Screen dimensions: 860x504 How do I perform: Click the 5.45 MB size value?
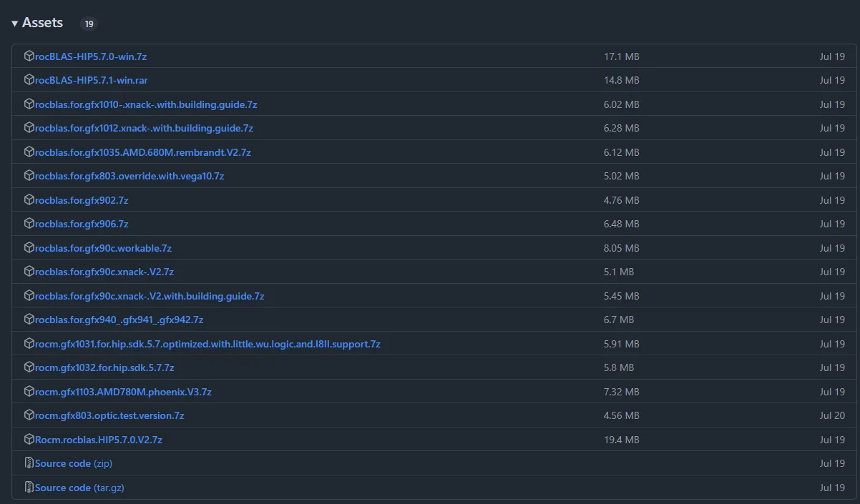coord(622,296)
